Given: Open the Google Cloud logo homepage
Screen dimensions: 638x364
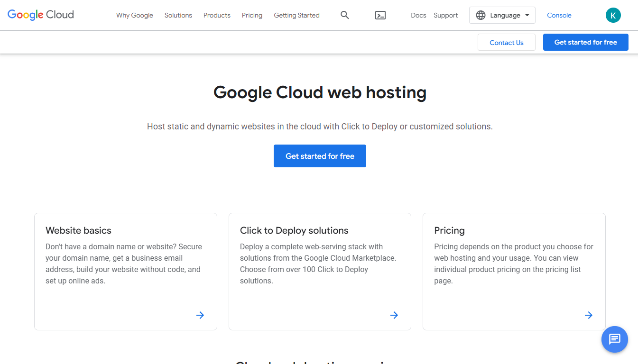Looking at the screenshot, I should click(41, 15).
